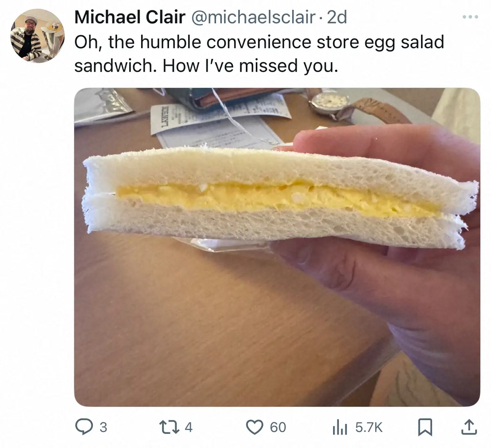Image resolution: width=491 pixels, height=448 pixels.
Task: Click the Michael Clair display name
Action: pyautogui.click(x=130, y=17)
